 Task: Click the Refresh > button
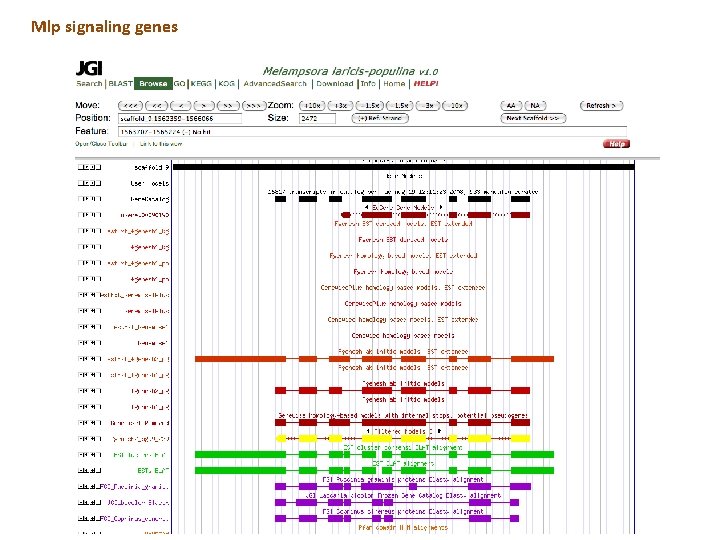pyautogui.click(x=601, y=106)
